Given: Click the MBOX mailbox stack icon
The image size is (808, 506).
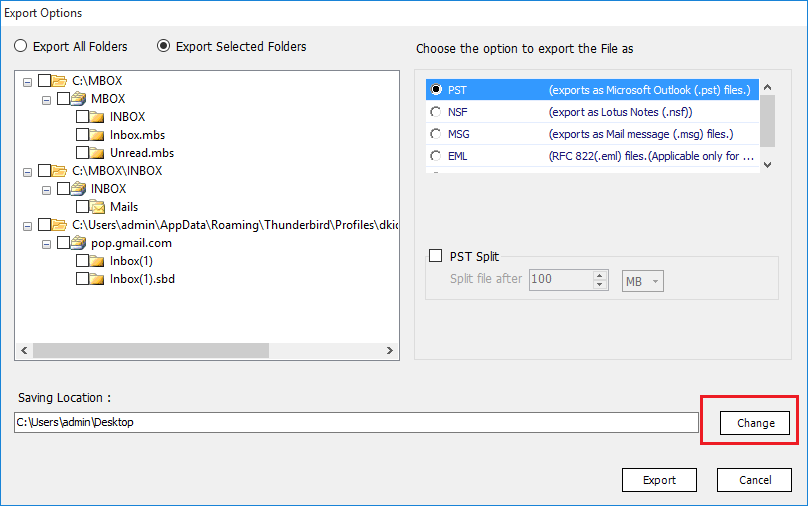Looking at the screenshot, I should (78, 98).
